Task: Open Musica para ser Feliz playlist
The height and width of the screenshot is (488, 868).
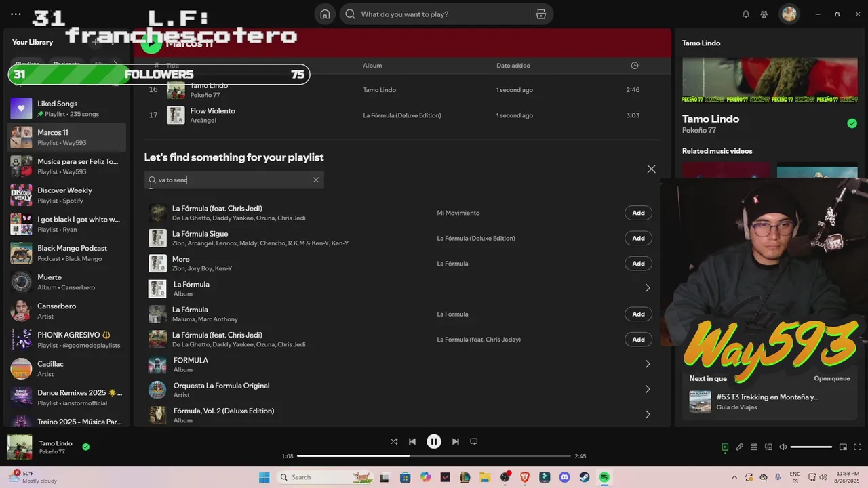Action: point(66,167)
